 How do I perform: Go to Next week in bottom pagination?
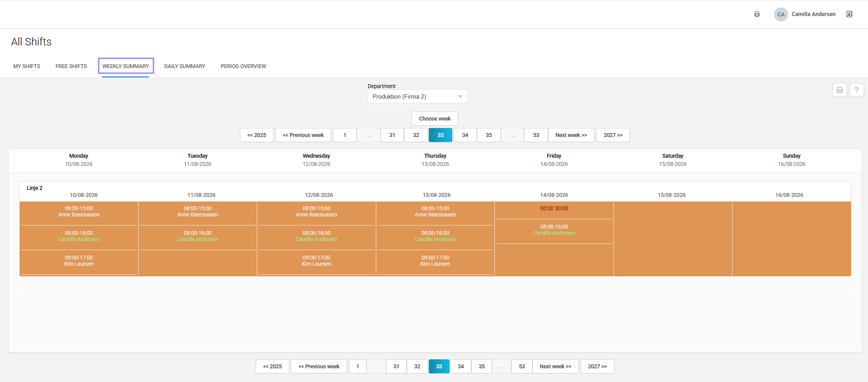[x=555, y=366]
